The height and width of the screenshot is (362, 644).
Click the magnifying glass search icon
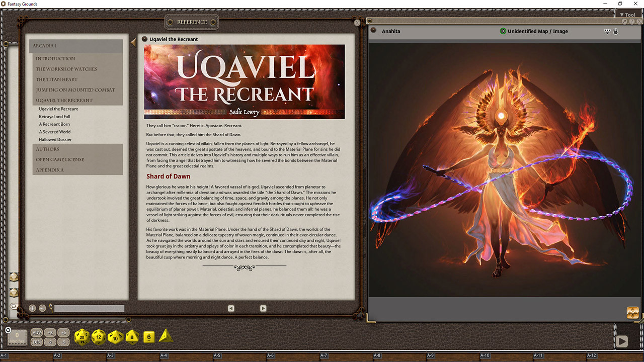point(51,308)
